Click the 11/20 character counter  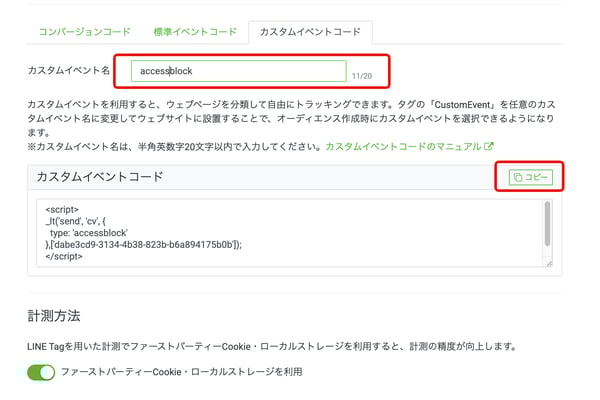point(362,76)
